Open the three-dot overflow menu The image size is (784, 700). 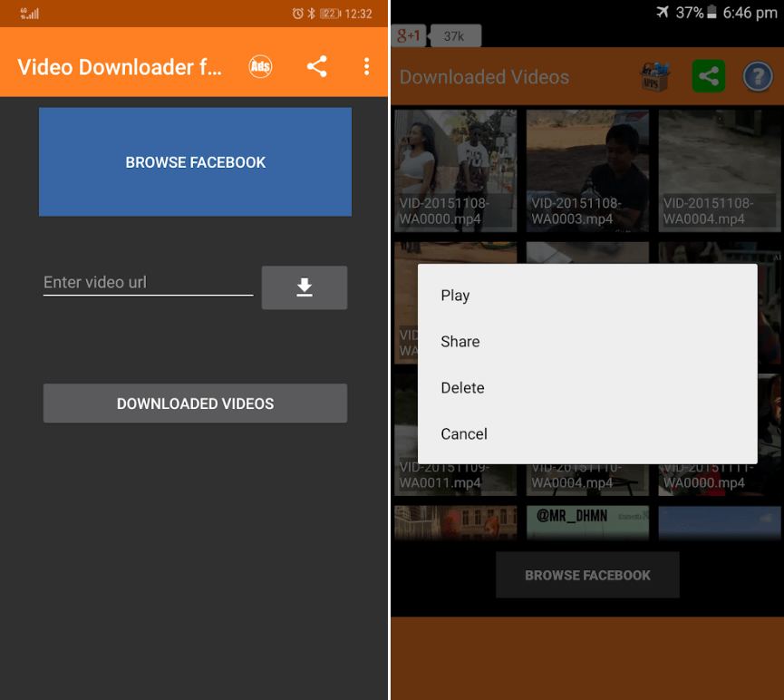point(366,66)
